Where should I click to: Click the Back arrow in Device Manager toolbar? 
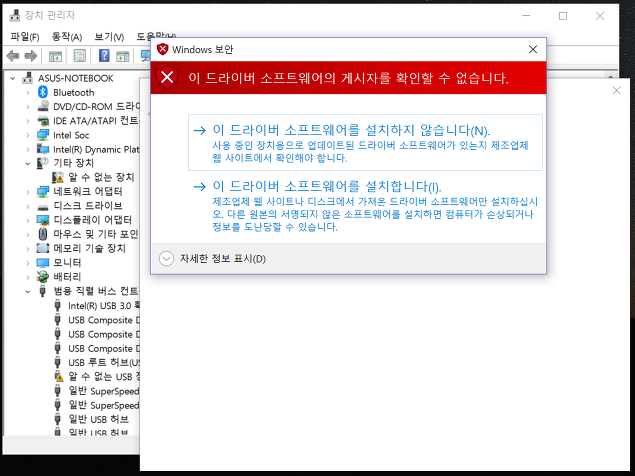pos(13,56)
